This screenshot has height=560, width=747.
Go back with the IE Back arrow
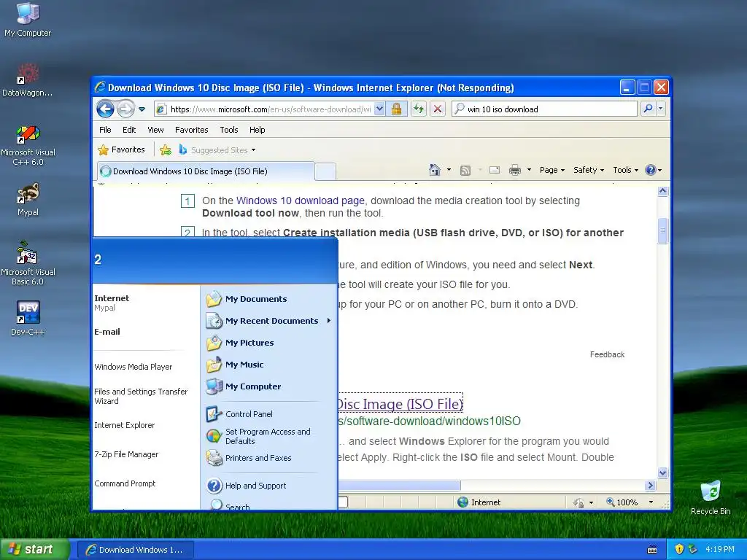tap(105, 109)
